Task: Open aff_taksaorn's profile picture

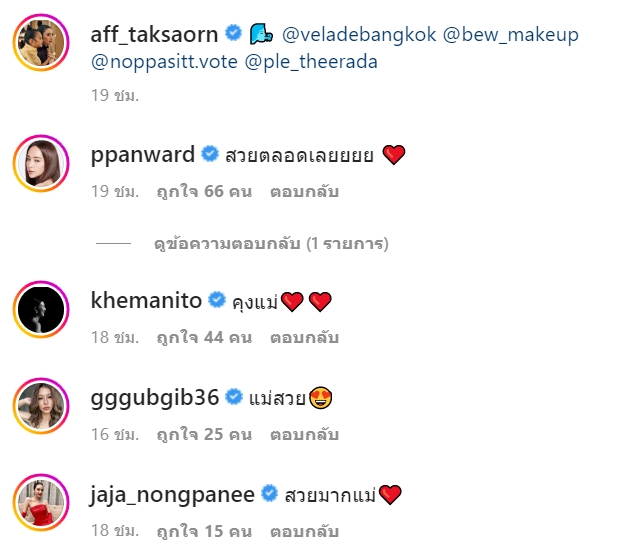Action: pyautogui.click(x=41, y=42)
